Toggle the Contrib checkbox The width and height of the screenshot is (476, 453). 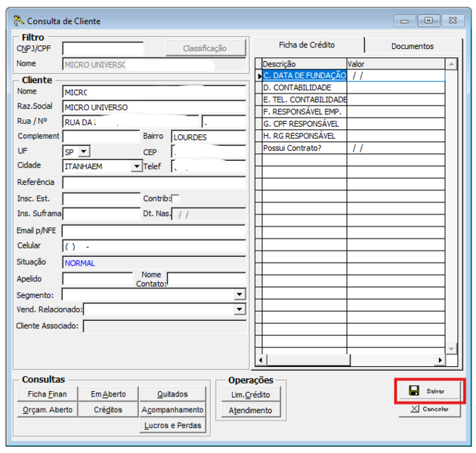(x=175, y=199)
